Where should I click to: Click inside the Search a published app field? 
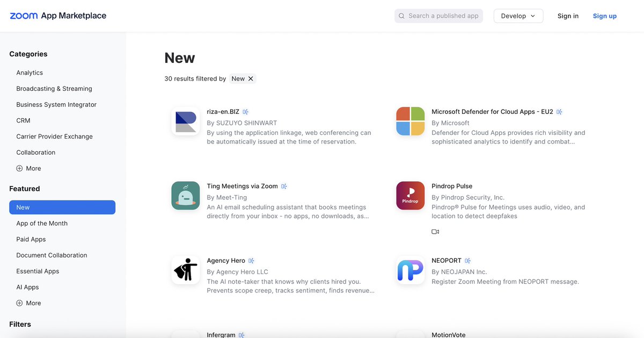440,16
